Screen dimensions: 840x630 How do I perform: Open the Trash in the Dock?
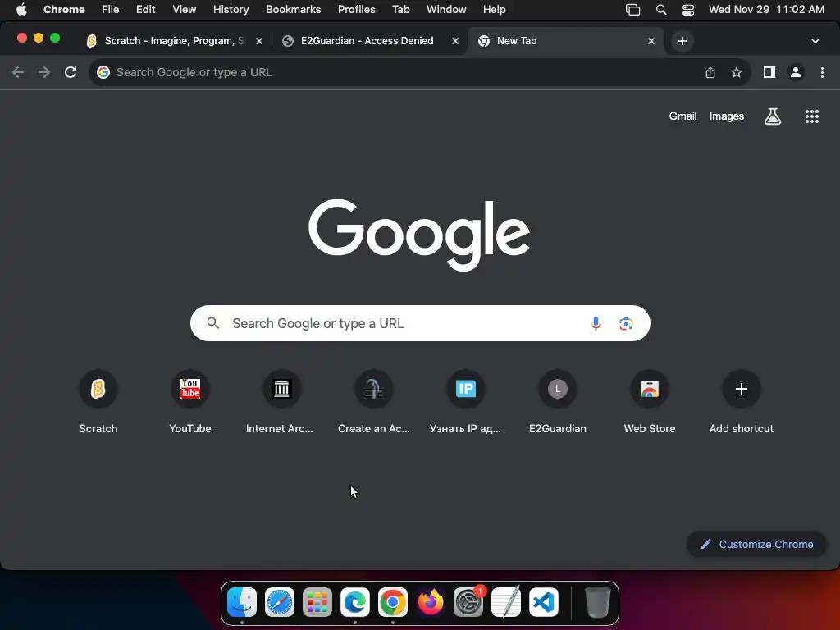[597, 602]
